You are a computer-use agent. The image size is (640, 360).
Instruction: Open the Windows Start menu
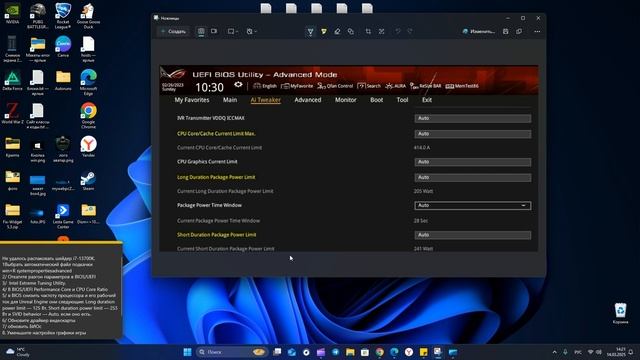click(x=187, y=352)
